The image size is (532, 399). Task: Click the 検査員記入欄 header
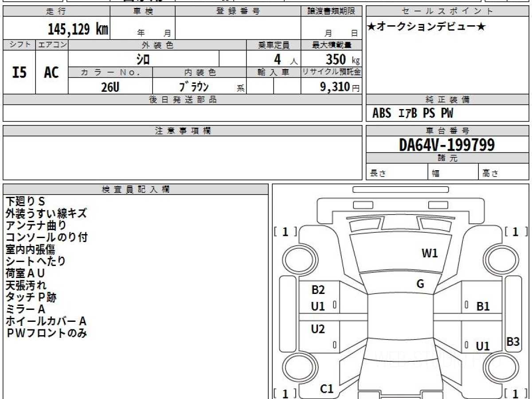[136, 189]
